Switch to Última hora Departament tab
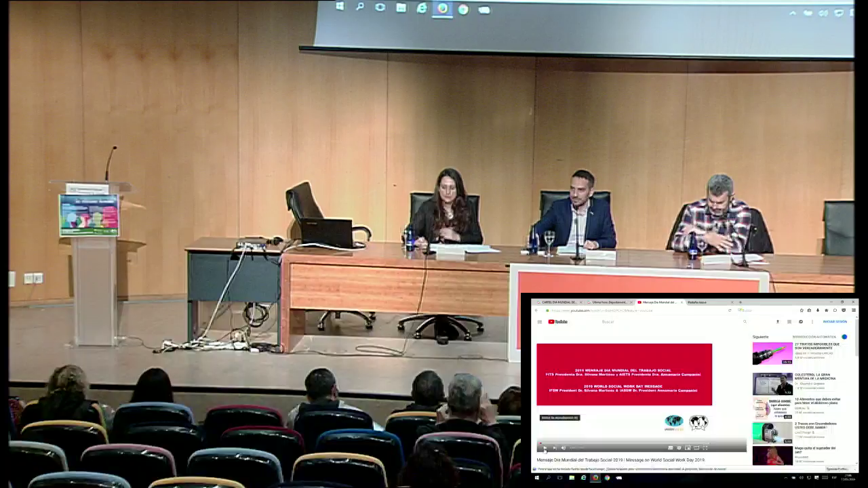Screen dimensions: 868x488 [610, 302]
